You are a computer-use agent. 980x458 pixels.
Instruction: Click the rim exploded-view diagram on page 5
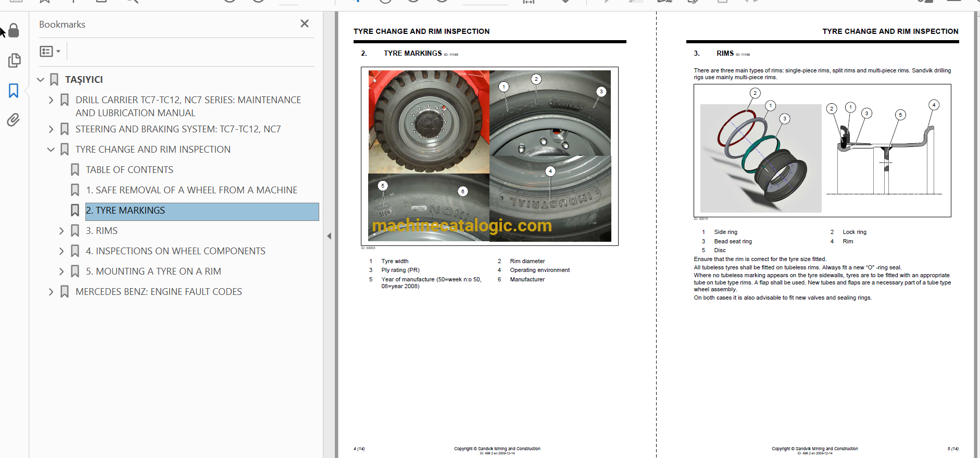coord(822,151)
